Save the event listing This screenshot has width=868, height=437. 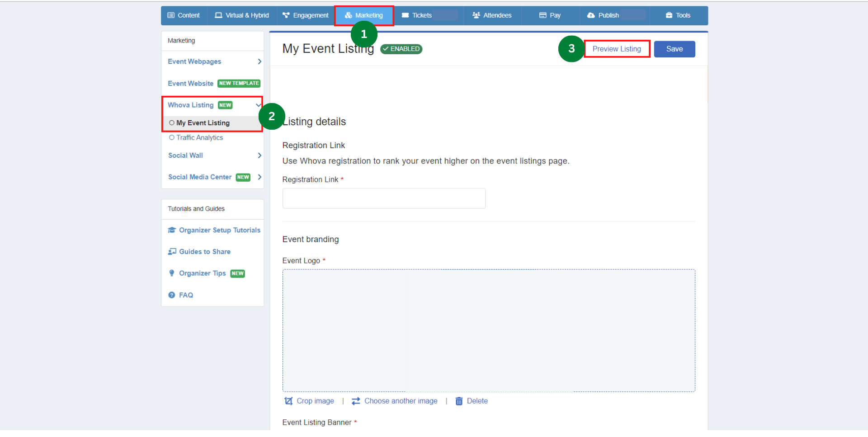[675, 49]
